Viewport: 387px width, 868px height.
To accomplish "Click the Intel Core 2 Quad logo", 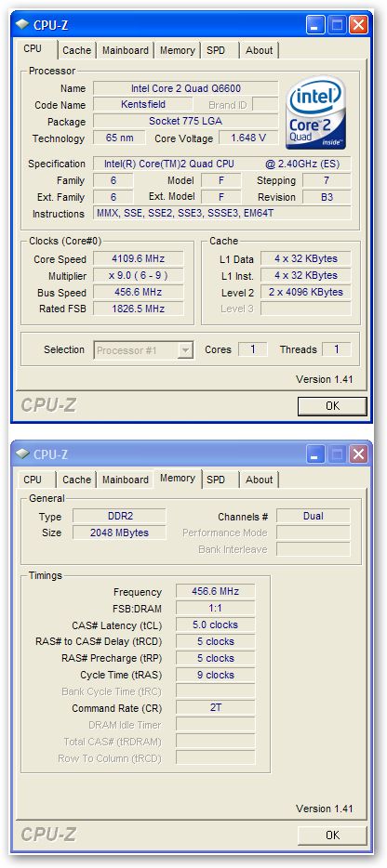I will (x=316, y=113).
